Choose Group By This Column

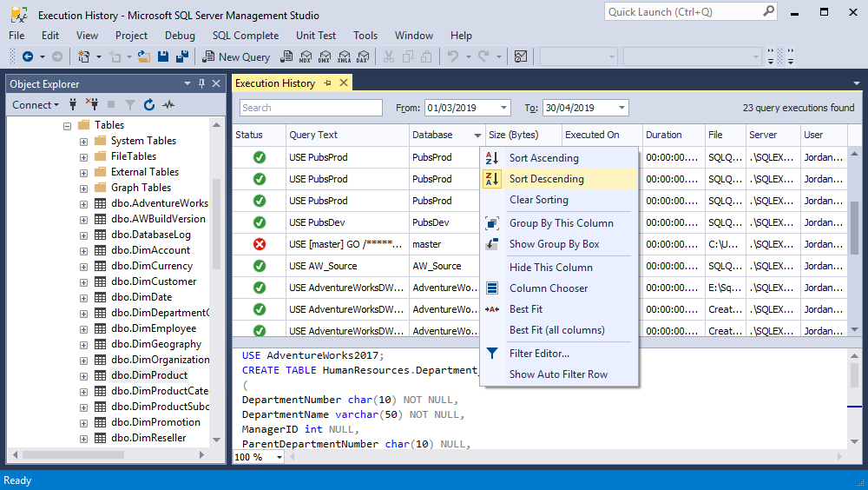[559, 222]
